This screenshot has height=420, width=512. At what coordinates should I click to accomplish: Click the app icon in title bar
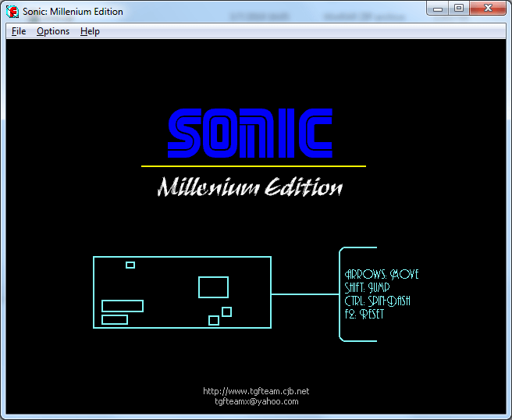pyautogui.click(x=12, y=12)
